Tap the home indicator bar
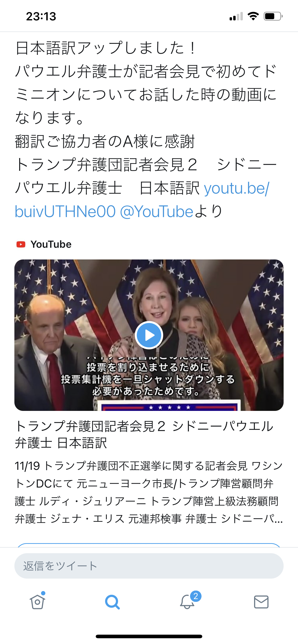The image size is (298, 644). tap(149, 636)
